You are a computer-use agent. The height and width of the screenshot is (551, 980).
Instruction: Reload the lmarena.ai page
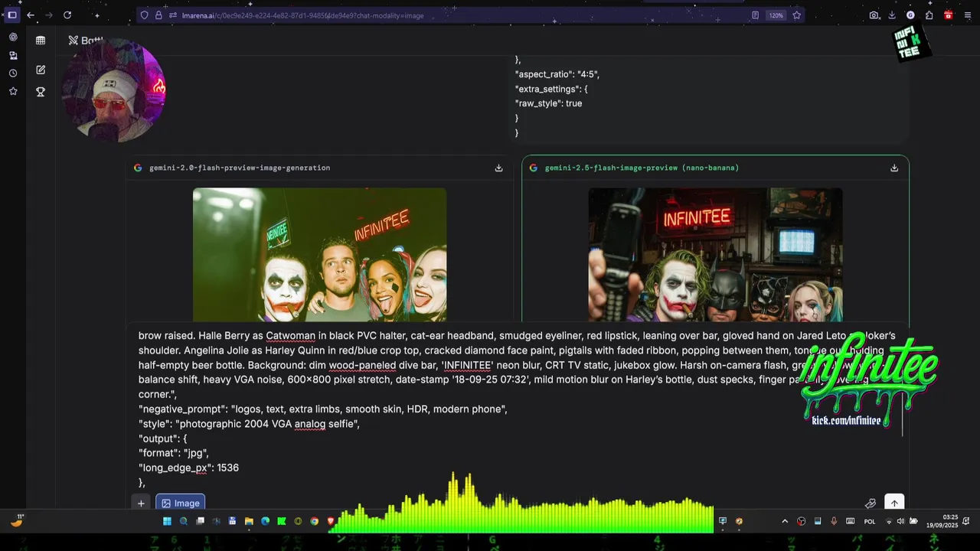point(67,15)
